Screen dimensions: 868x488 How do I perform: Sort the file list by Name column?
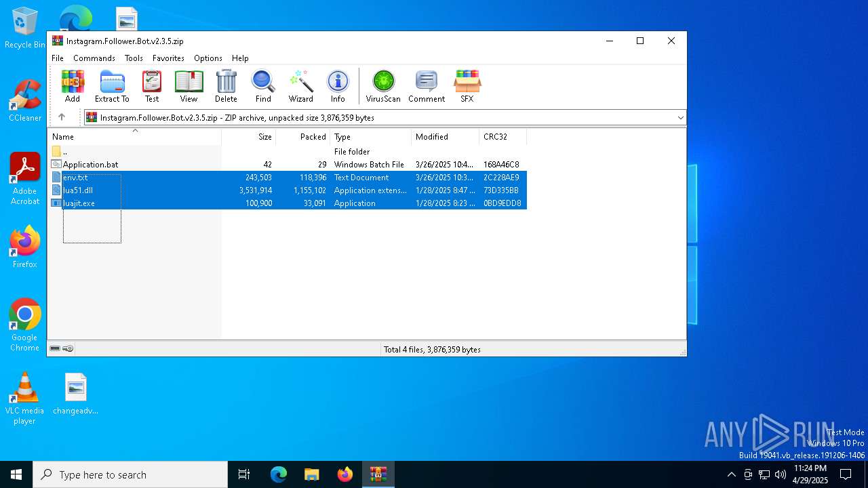134,137
